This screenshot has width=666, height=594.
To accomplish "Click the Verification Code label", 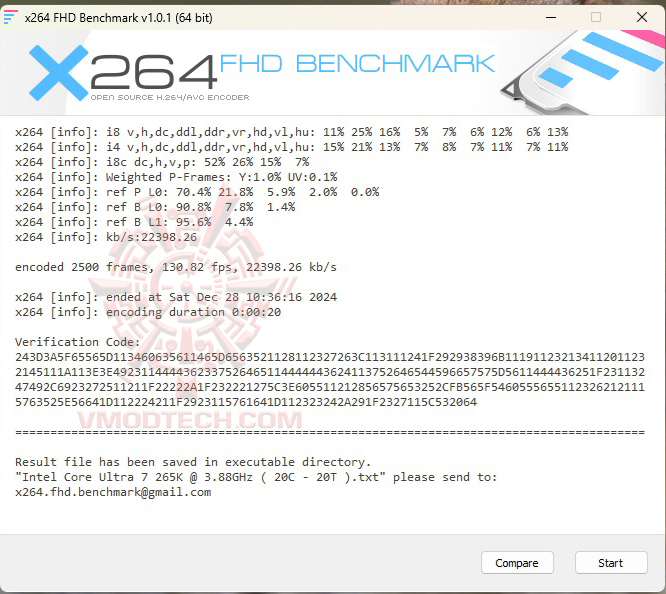I will coord(77,342).
